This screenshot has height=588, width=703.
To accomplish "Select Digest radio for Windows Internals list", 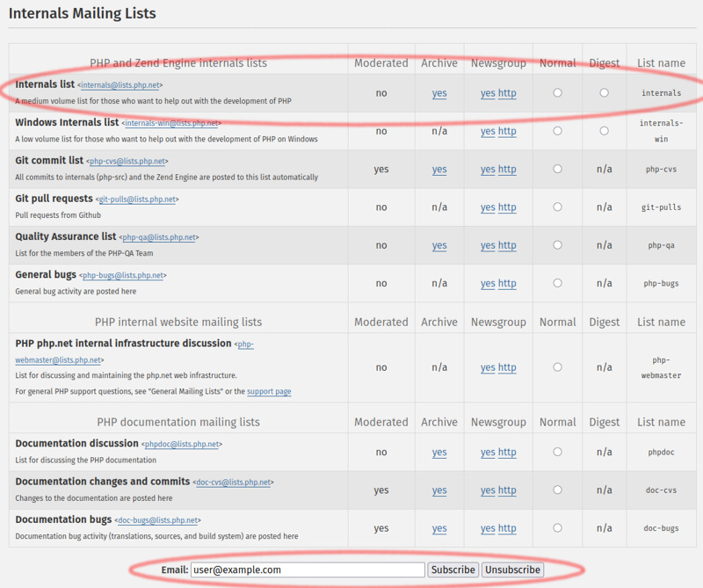I will point(605,131).
